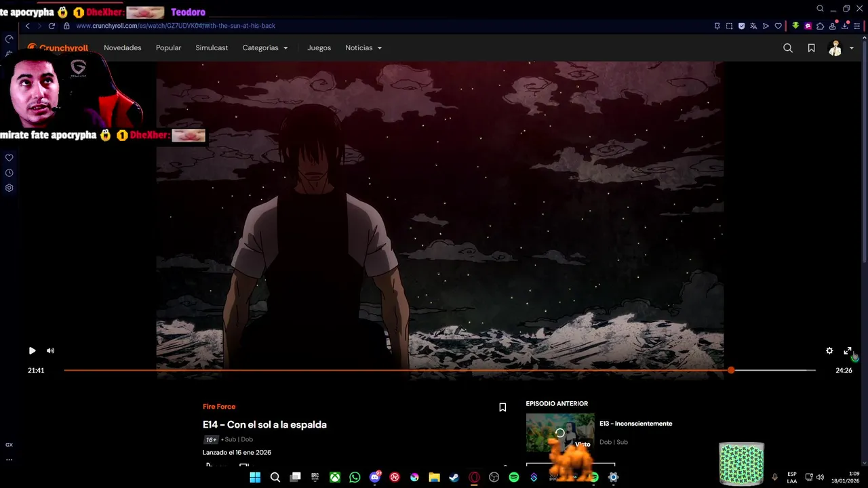Expand the Noticias dropdown

pos(363,48)
